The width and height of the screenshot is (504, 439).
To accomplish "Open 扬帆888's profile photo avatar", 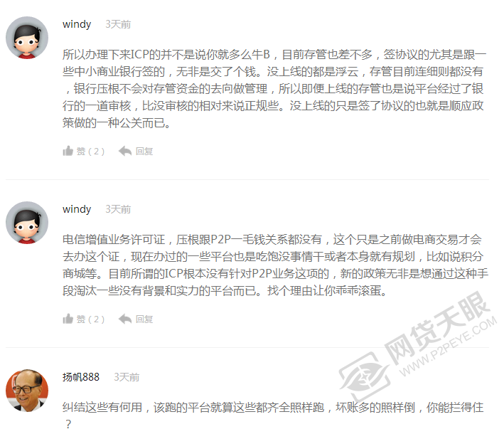I will click(x=27, y=391).
